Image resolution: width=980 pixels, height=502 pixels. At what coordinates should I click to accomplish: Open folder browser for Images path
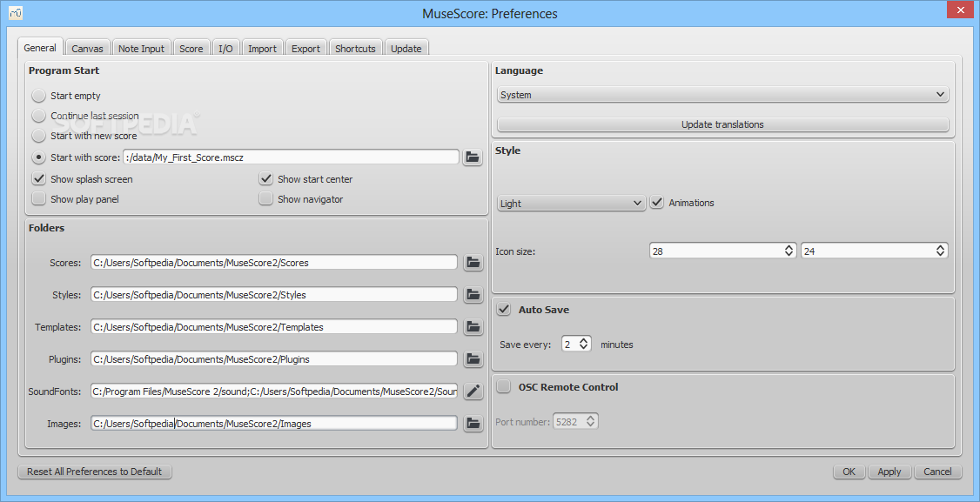tap(473, 423)
